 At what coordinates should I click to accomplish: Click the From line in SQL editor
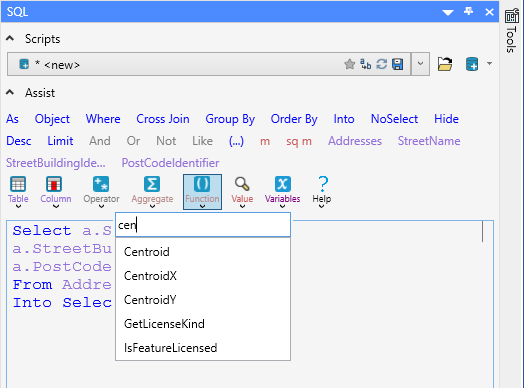click(62, 285)
